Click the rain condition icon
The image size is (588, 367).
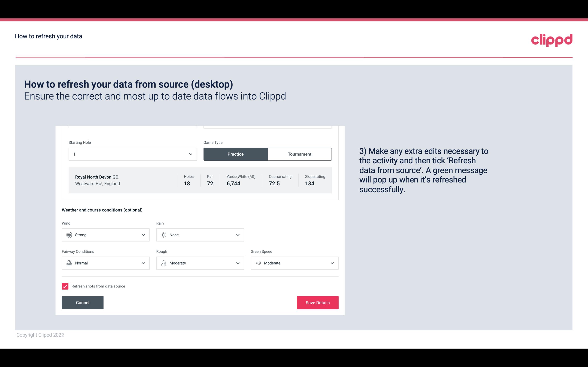[163, 235]
